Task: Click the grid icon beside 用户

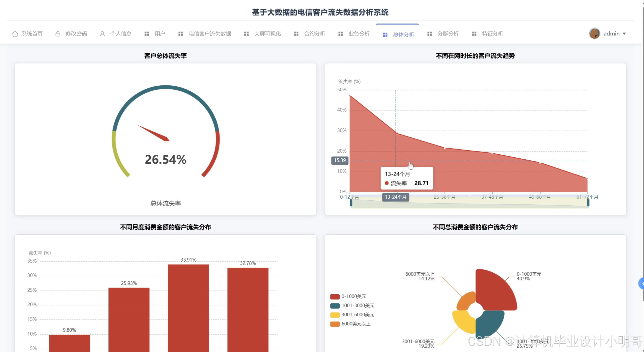Action: pyautogui.click(x=147, y=34)
